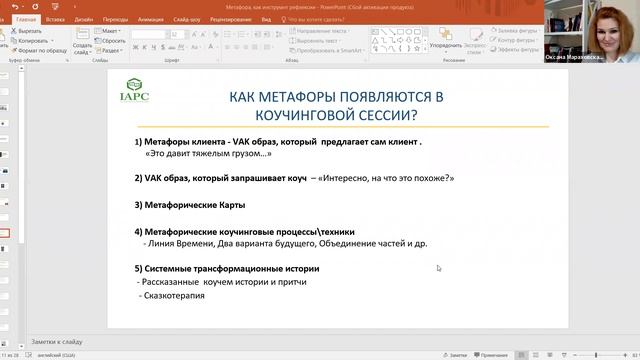Viewport: 640px width, 360px height.
Task: Open the numbered list button
Action: coord(242,35)
